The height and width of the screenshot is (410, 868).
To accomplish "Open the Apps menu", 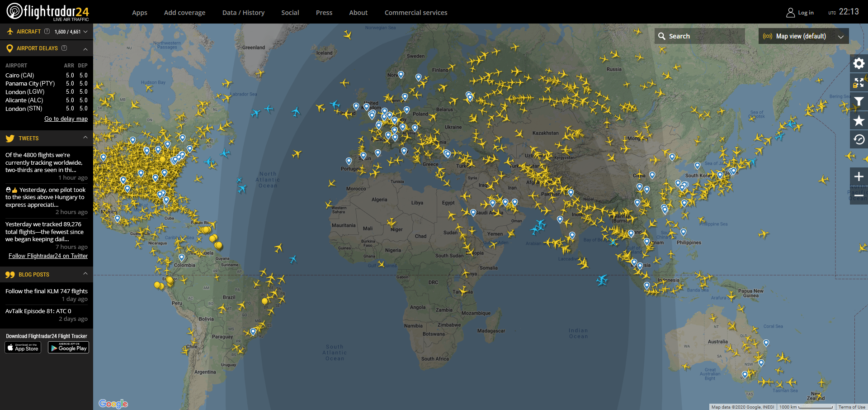I will (140, 13).
